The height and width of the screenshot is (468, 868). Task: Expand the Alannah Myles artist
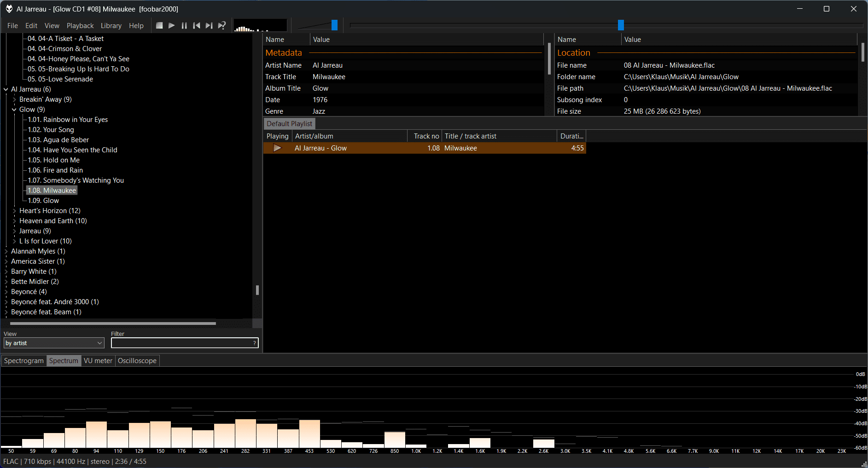click(6, 251)
